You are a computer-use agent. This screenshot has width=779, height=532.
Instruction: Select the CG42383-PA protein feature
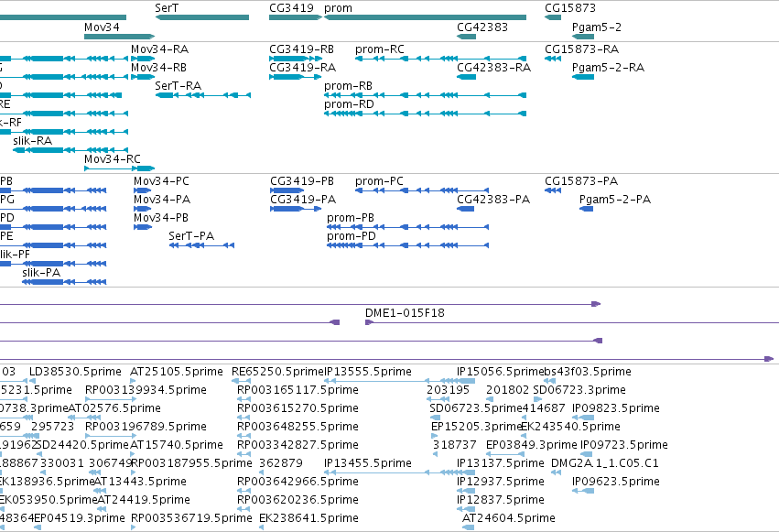pos(466,209)
